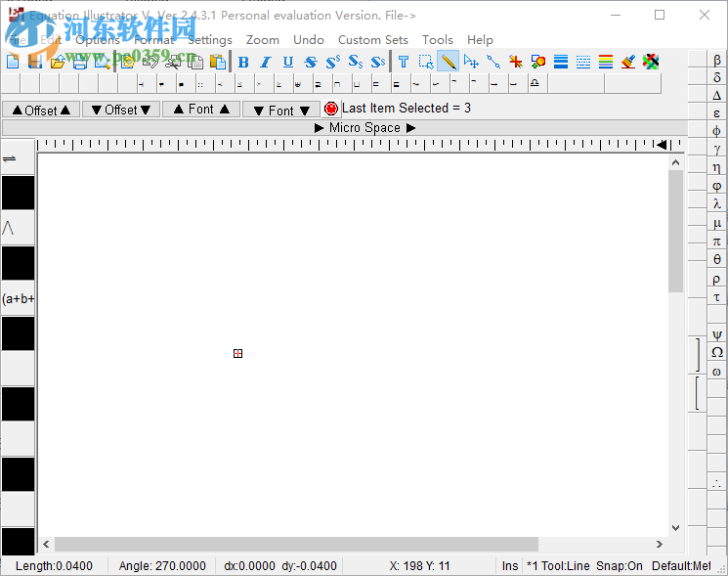The height and width of the screenshot is (576, 728).
Task: Click the vertical scrollbar down arrow
Action: (675, 528)
